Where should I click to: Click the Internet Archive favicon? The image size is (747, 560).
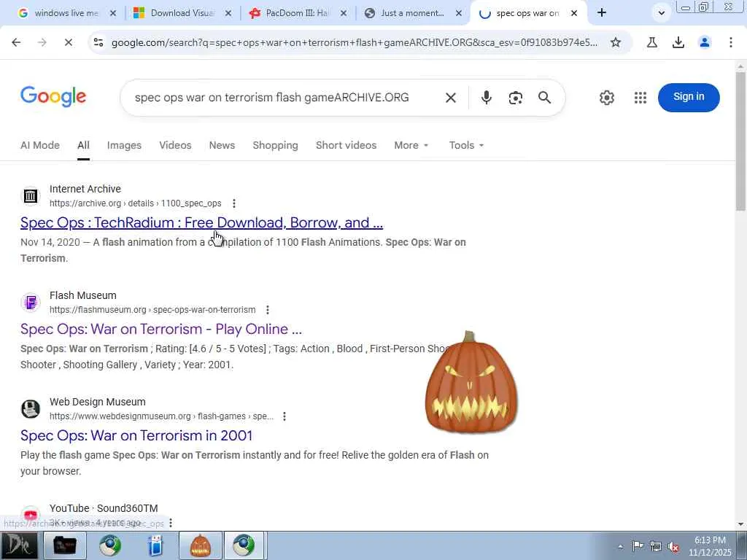(x=31, y=195)
